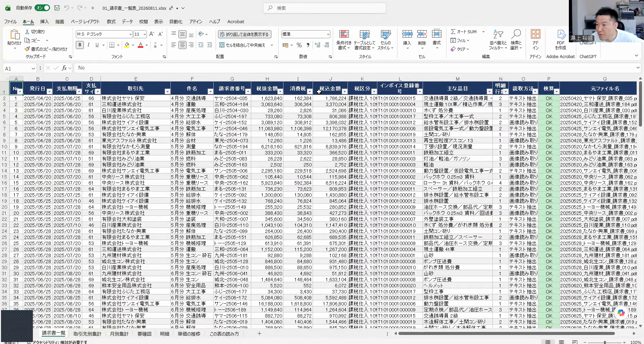
Task: Click the Delete cells (削除) icon
Action: coord(422,34)
